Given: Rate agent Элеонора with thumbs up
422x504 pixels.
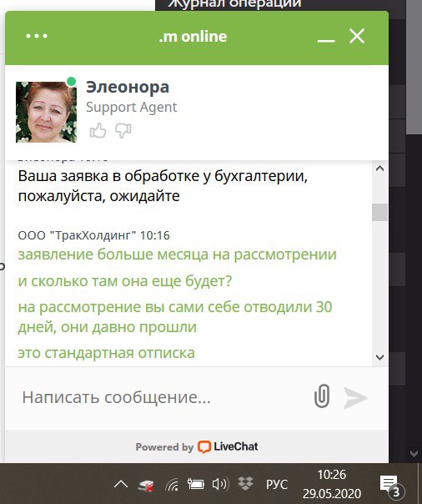Looking at the screenshot, I should coord(98,130).
